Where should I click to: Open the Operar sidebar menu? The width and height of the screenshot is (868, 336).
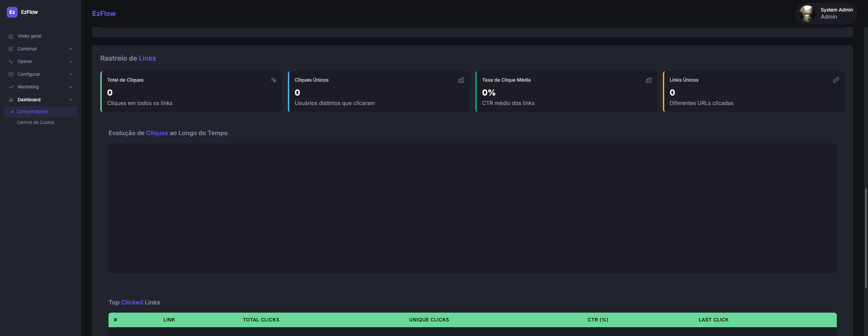[41, 62]
